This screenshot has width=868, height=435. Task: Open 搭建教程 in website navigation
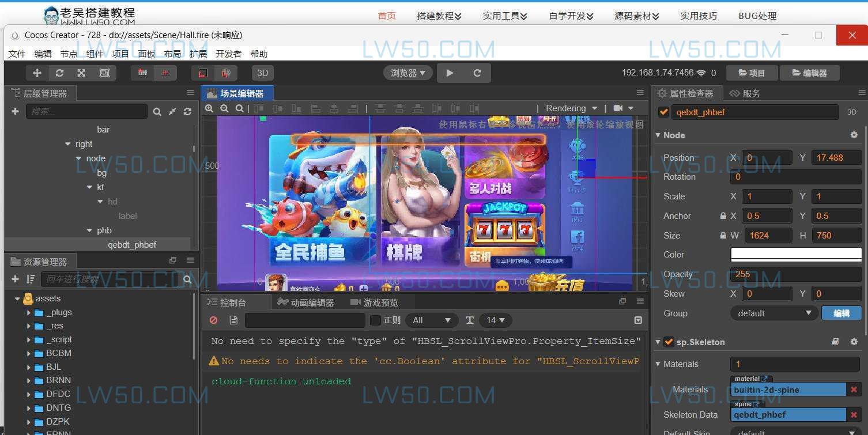439,16
